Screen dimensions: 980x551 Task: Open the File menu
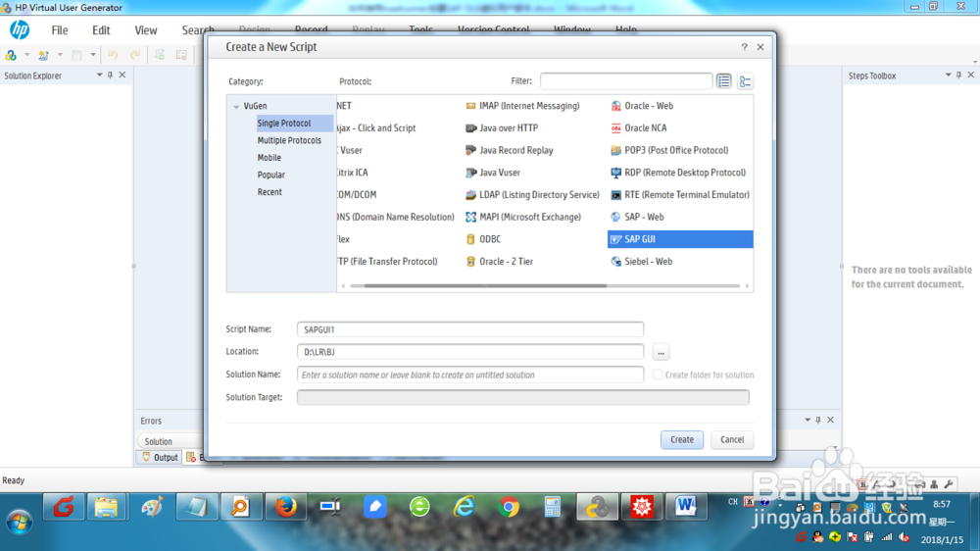(60, 30)
